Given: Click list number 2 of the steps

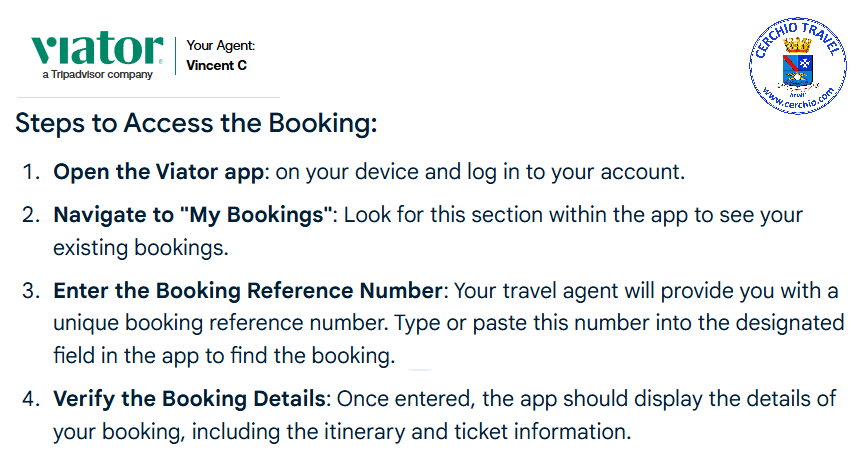Looking at the screenshot, I should (x=31, y=215).
